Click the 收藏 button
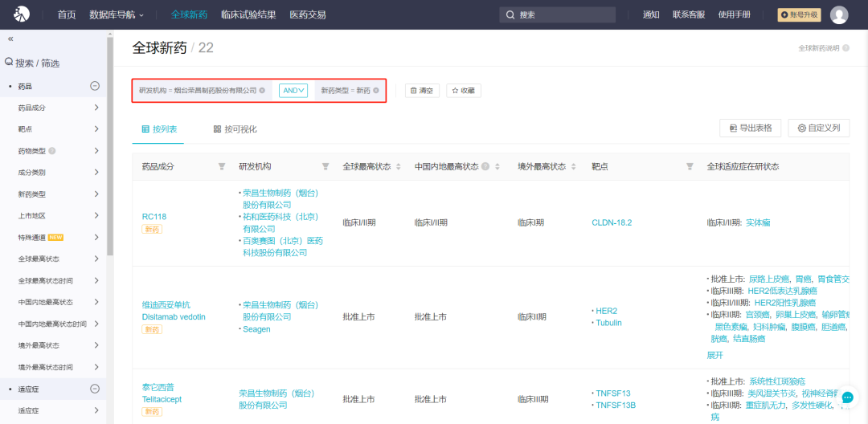The height and width of the screenshot is (424, 868). [x=464, y=91]
